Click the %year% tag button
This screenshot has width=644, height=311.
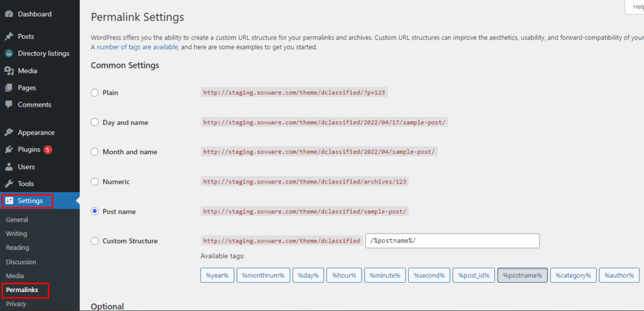click(x=218, y=275)
